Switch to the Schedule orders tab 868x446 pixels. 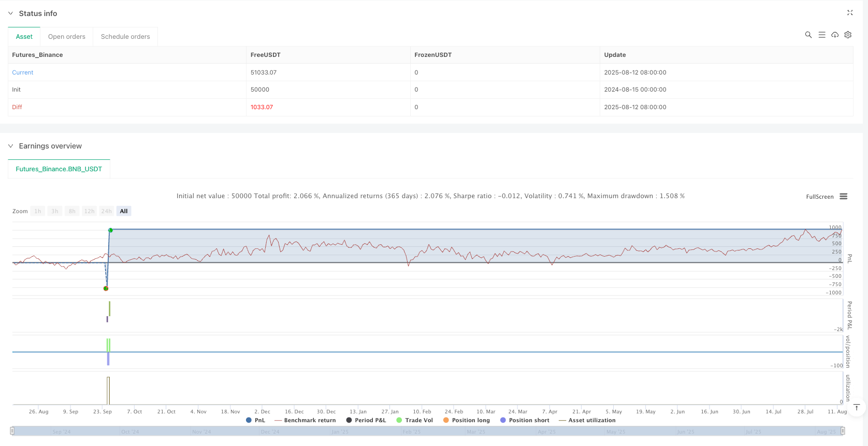(x=125, y=37)
